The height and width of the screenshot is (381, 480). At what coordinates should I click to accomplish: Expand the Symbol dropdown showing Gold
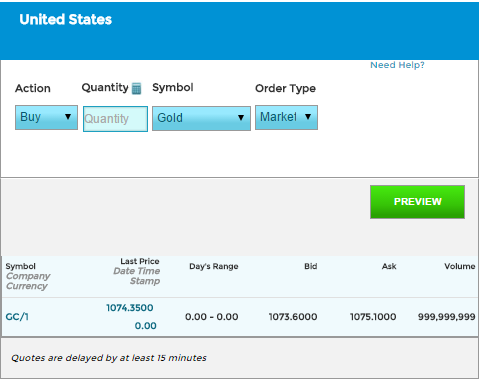coord(201,118)
